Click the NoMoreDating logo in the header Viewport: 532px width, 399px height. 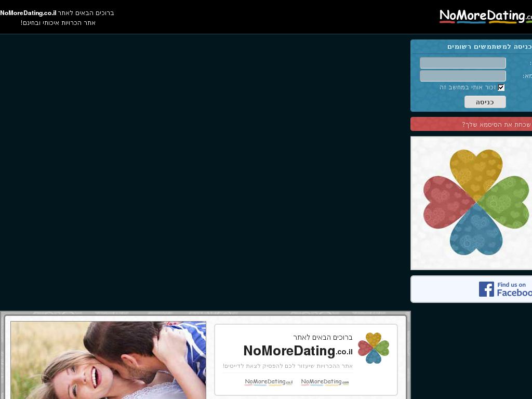click(x=486, y=16)
